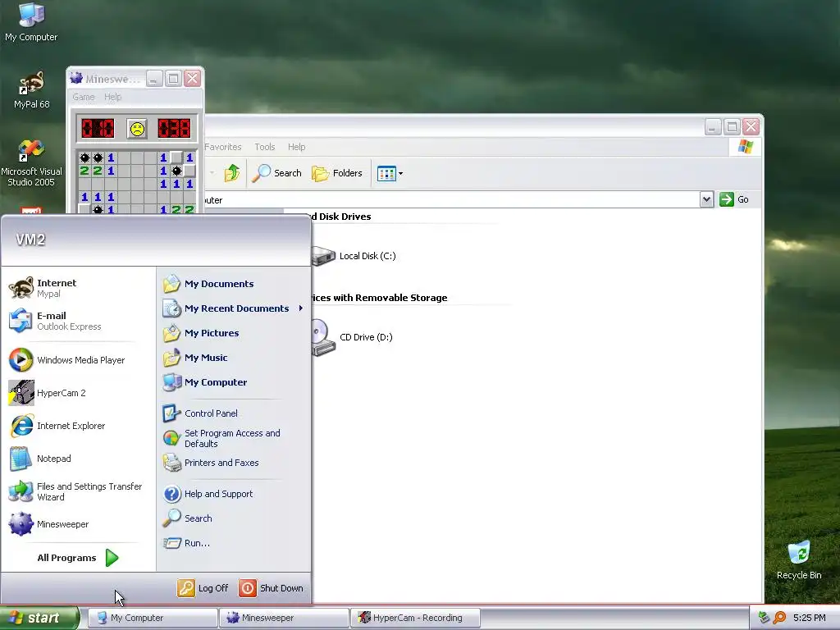Viewport: 840px width, 630px height.
Task: Expand My Recent Documents submenu
Action: [x=234, y=308]
